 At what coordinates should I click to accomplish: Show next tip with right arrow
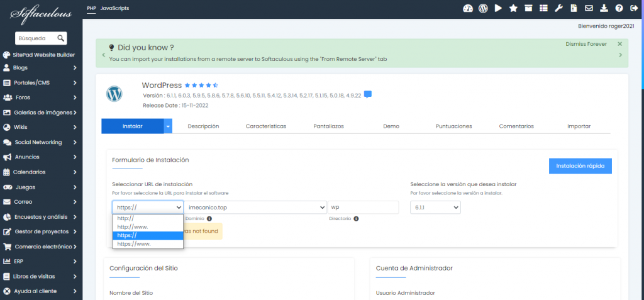click(x=620, y=55)
